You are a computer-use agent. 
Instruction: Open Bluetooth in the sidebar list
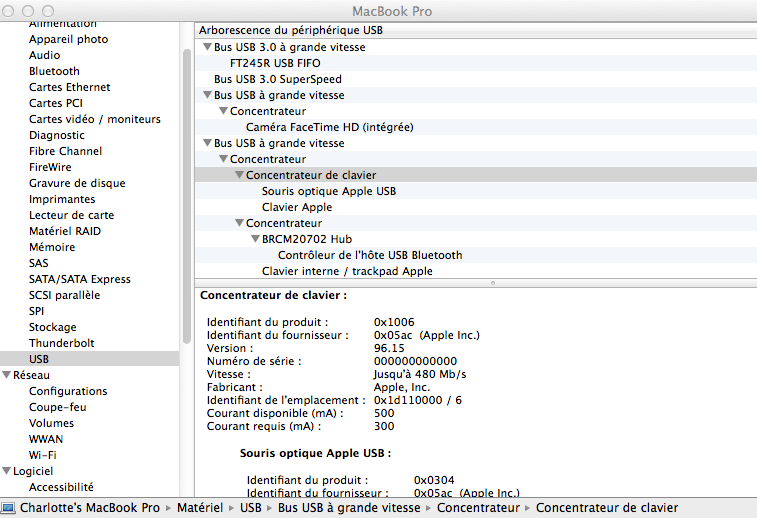point(54,71)
